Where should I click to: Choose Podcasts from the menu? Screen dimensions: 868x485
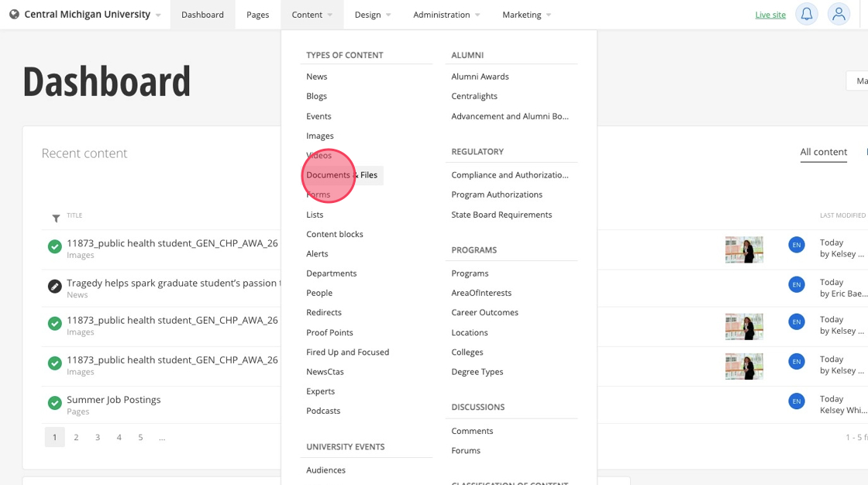click(x=323, y=411)
